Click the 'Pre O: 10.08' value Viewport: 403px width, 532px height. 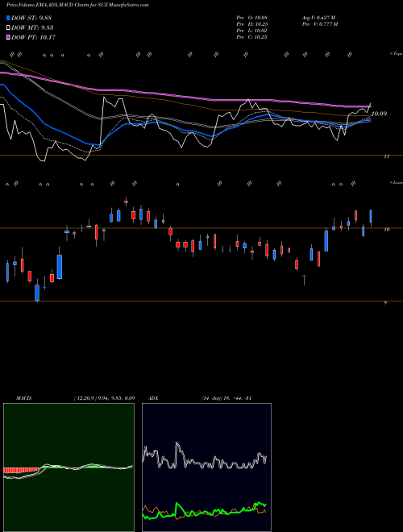252,18
